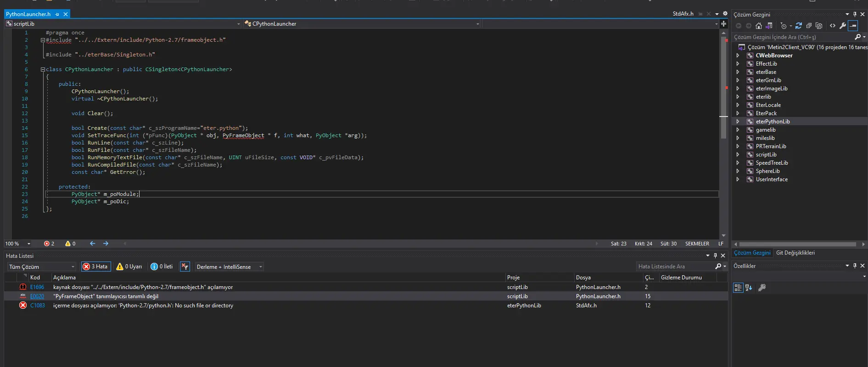Viewport: 868px width, 367px height.
Task: Open the C1083 error code link
Action: click(38, 306)
